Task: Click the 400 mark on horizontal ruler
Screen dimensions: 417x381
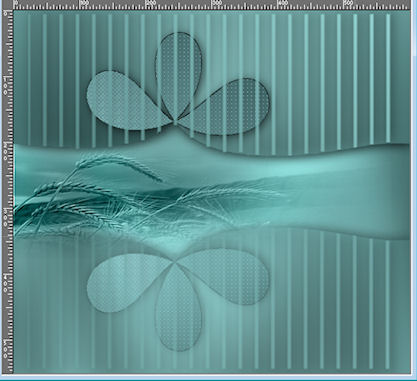Action: coord(283,3)
